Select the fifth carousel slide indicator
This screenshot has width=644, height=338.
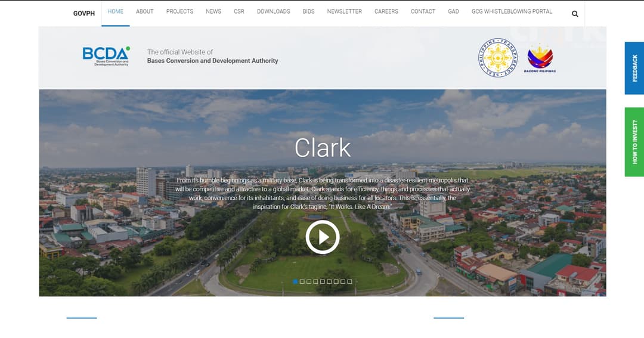pos(323,281)
